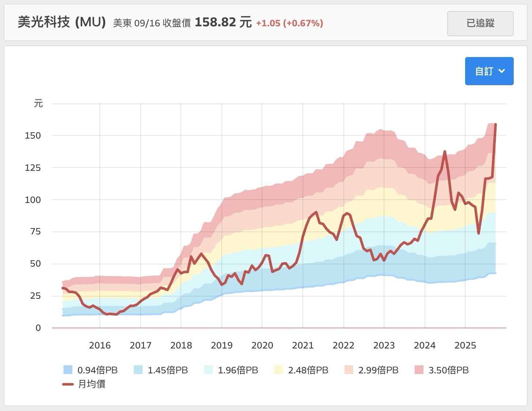Hide the 1.45倍PB band via legend
Screen dimensions: 532x411
click(x=161, y=370)
